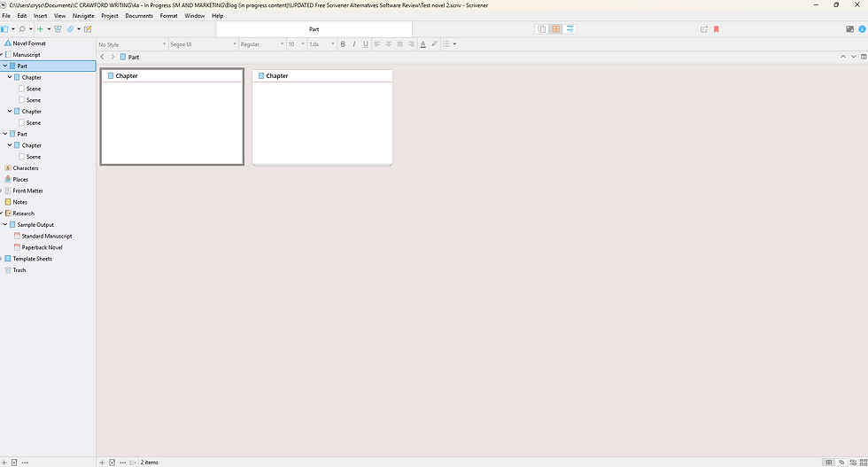
Task: Open binder footer more options ellipsis
Action: point(25,463)
